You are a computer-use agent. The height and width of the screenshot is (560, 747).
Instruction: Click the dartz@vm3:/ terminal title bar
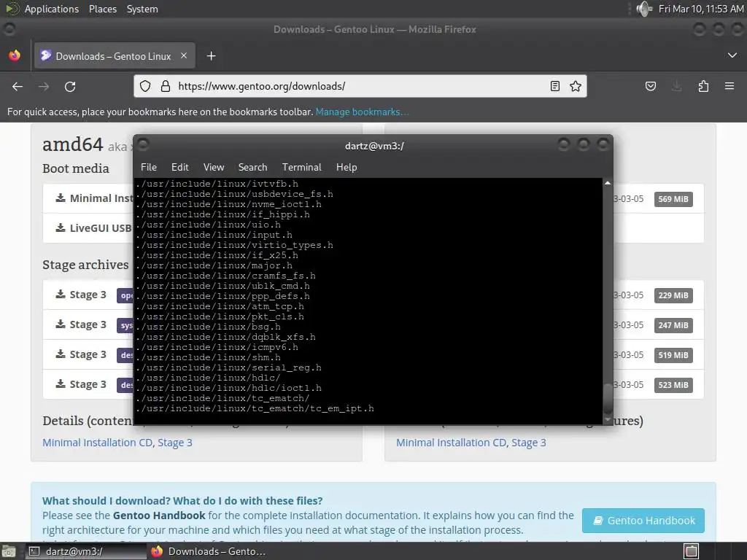[374, 146]
